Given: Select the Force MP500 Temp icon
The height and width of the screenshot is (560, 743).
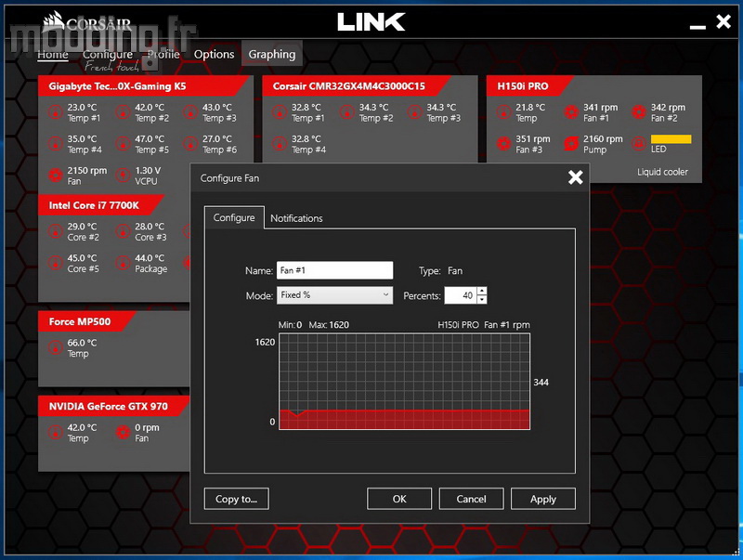Looking at the screenshot, I should [56, 348].
